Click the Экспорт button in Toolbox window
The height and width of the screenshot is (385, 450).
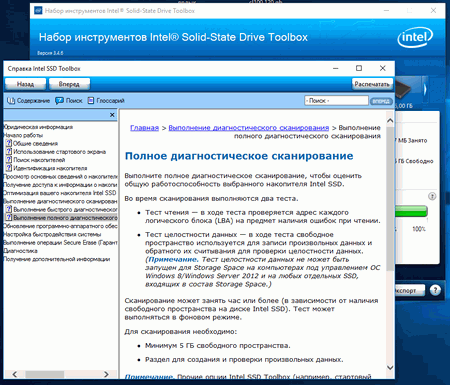coord(410,290)
